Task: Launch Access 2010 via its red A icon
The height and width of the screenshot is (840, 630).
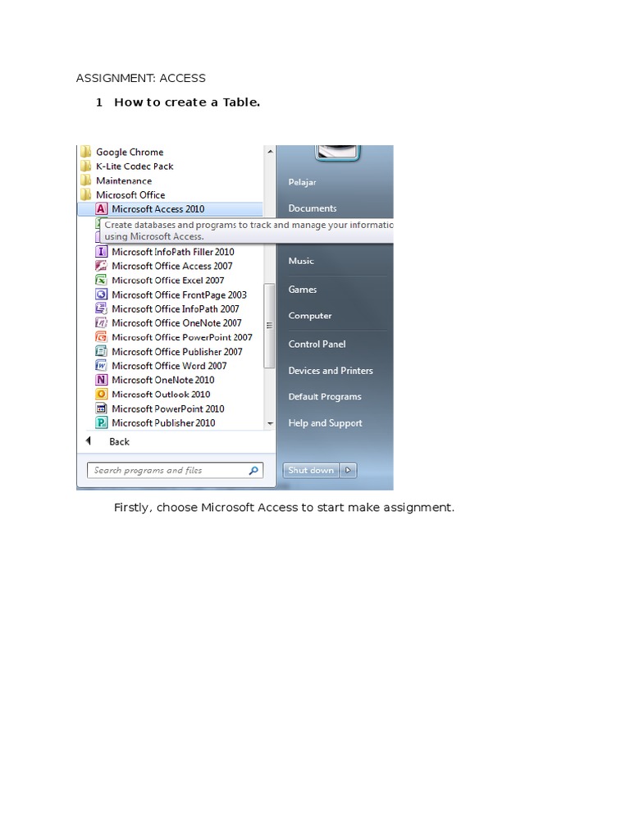Action: pos(101,209)
